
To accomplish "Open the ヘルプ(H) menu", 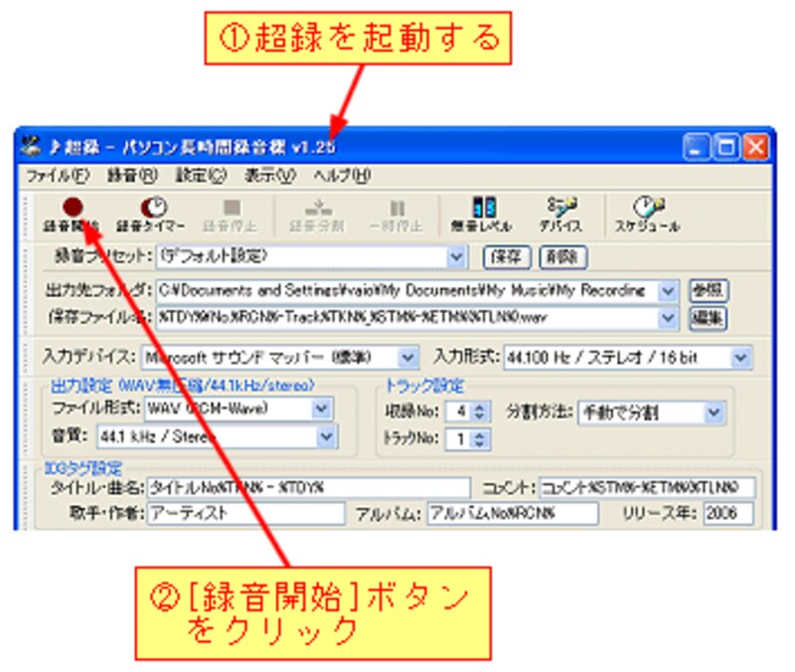I will click(x=342, y=176).
